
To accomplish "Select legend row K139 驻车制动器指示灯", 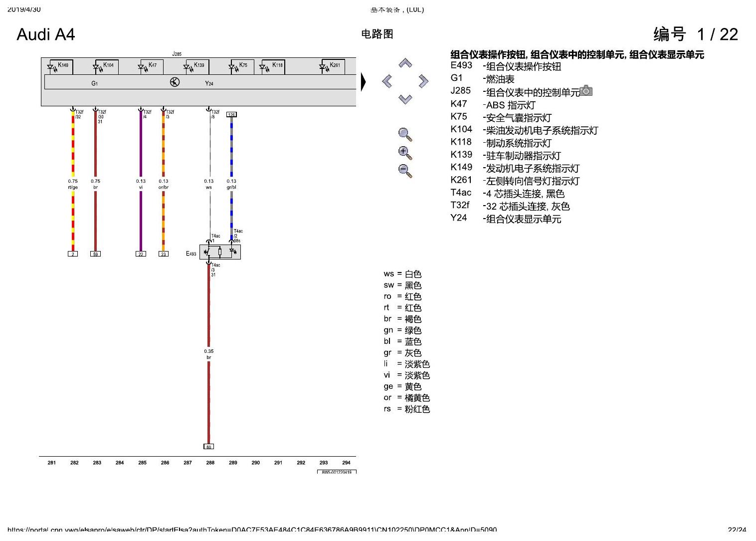I will pos(506,155).
